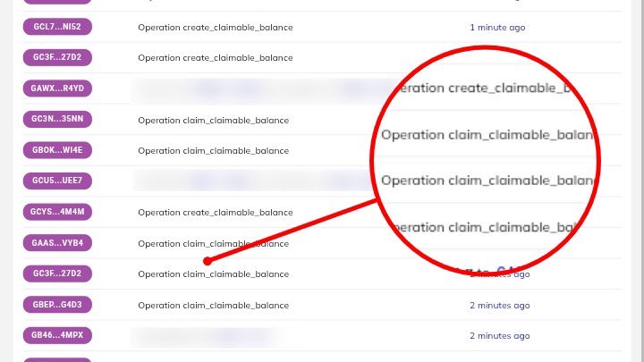This screenshot has width=644, height=362.
Task: Open account badge GAAS...VYB4
Action: [57, 243]
